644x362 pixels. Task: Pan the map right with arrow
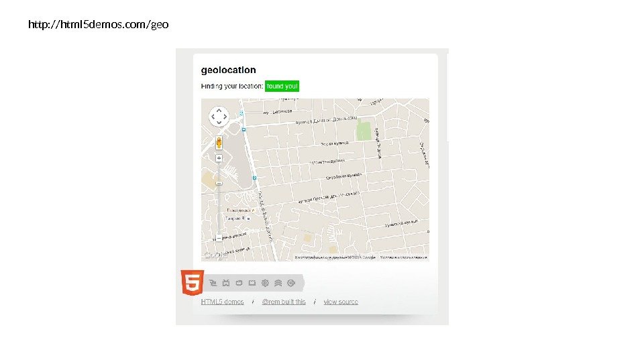225,117
